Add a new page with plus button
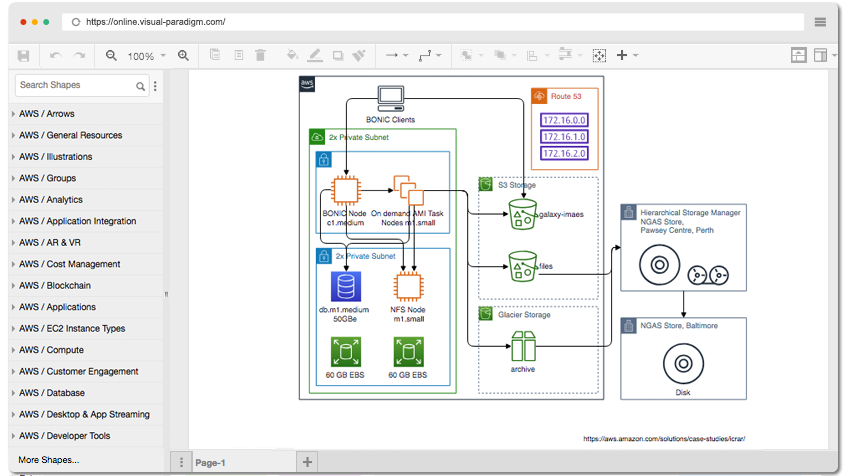The image size is (848, 476). (307, 462)
